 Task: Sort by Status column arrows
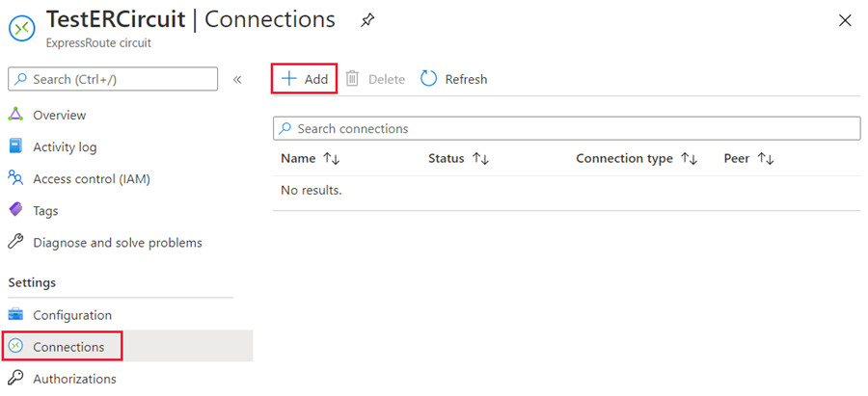coord(480,158)
